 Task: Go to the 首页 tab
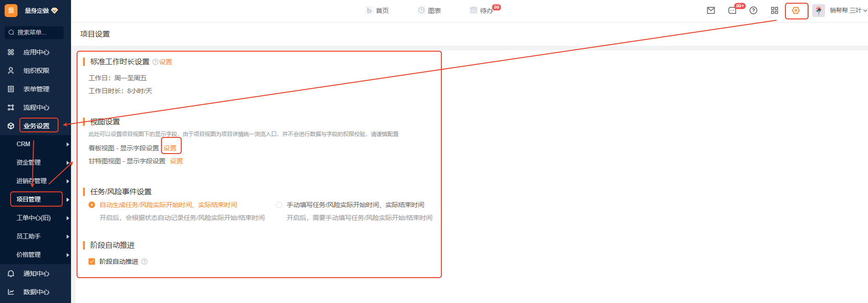click(377, 11)
